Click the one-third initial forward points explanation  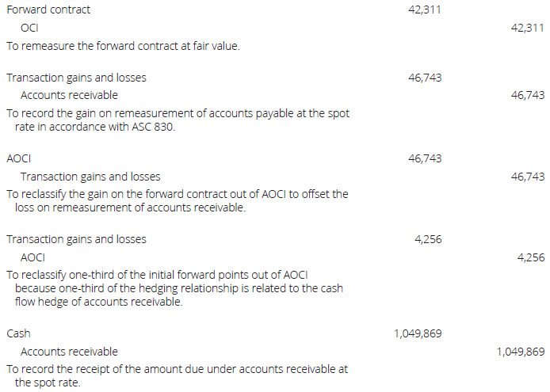(174, 288)
